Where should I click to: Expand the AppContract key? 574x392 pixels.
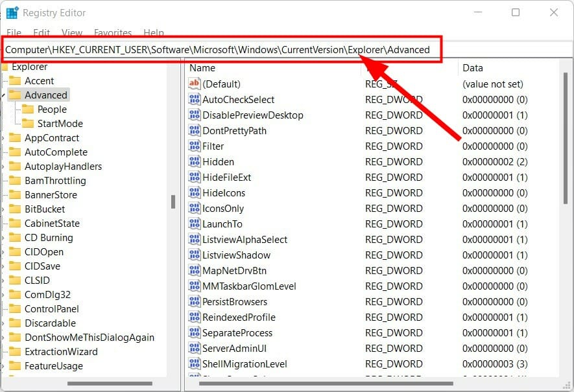pos(3,138)
